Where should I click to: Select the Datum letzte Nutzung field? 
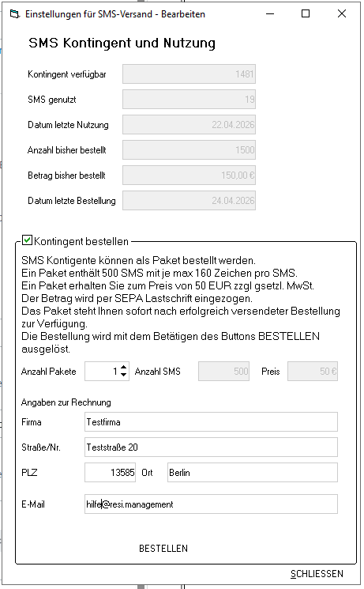(190, 124)
